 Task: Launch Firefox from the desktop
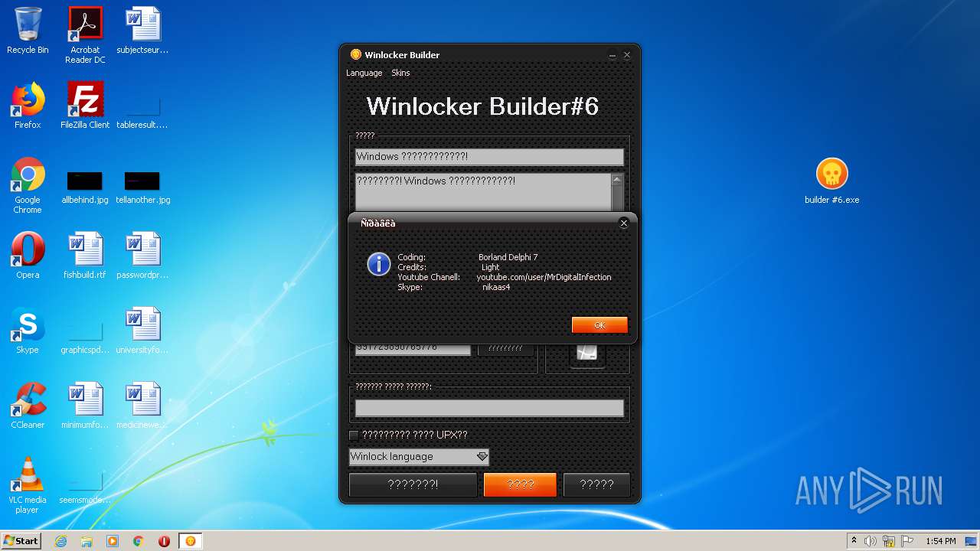(28, 106)
